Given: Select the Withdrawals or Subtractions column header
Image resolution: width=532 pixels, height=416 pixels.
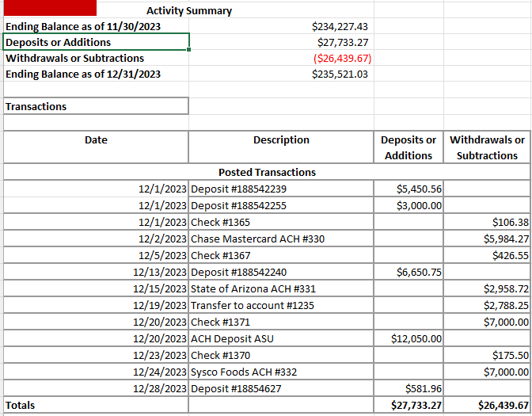Looking at the screenshot, I should click(487, 147).
